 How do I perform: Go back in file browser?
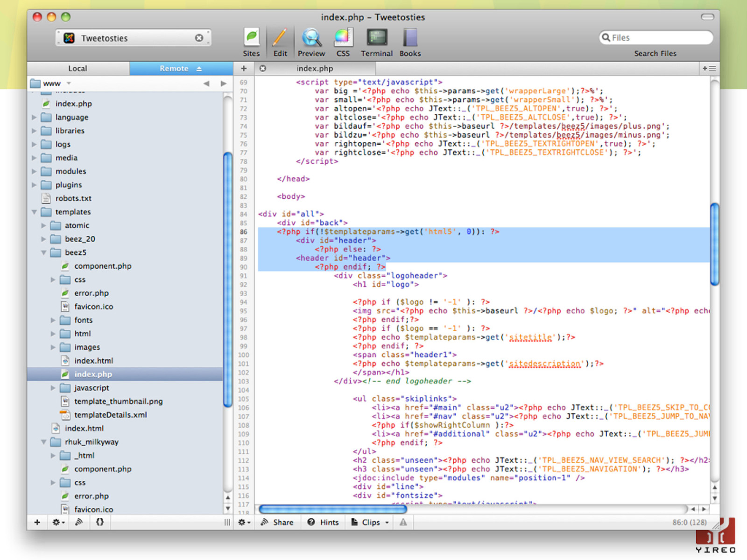(206, 83)
